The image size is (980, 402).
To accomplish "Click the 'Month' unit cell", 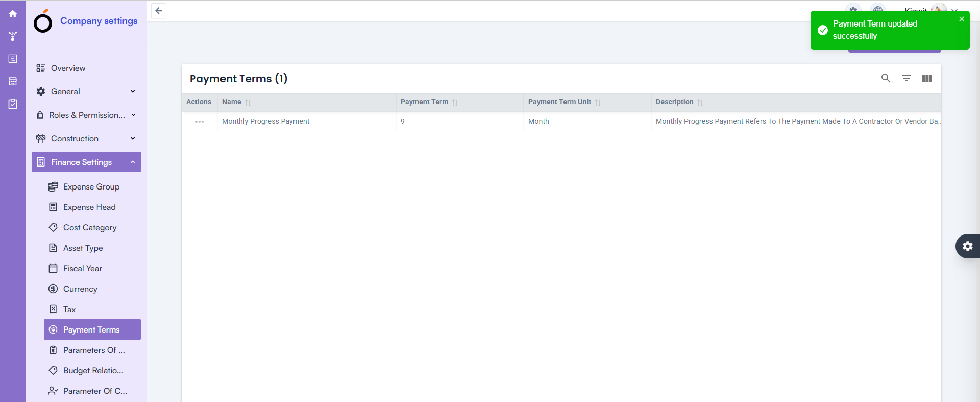I will coord(538,121).
